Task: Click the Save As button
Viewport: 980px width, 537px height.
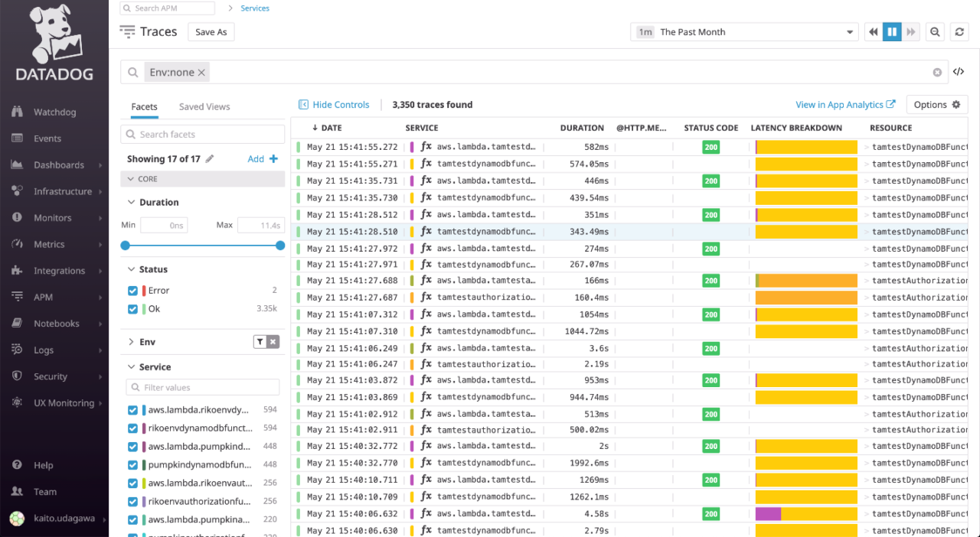Action: point(211,31)
